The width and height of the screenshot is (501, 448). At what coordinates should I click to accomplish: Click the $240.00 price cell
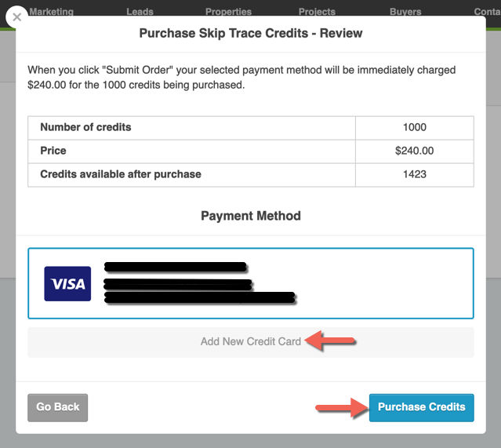414,151
